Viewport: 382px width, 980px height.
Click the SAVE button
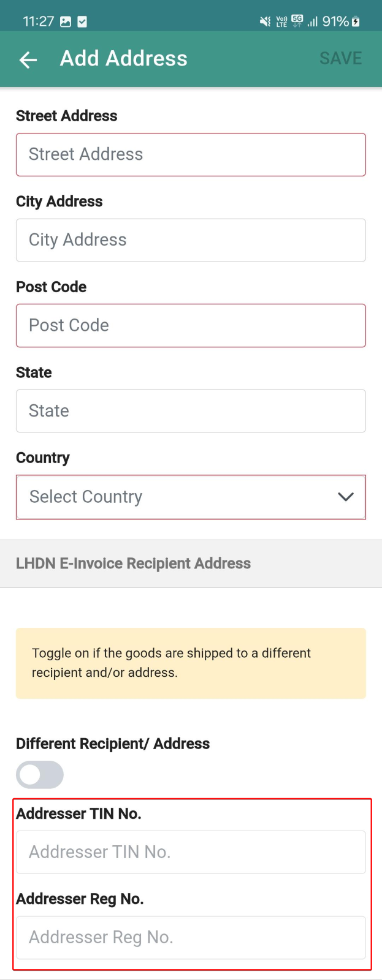coord(341,59)
